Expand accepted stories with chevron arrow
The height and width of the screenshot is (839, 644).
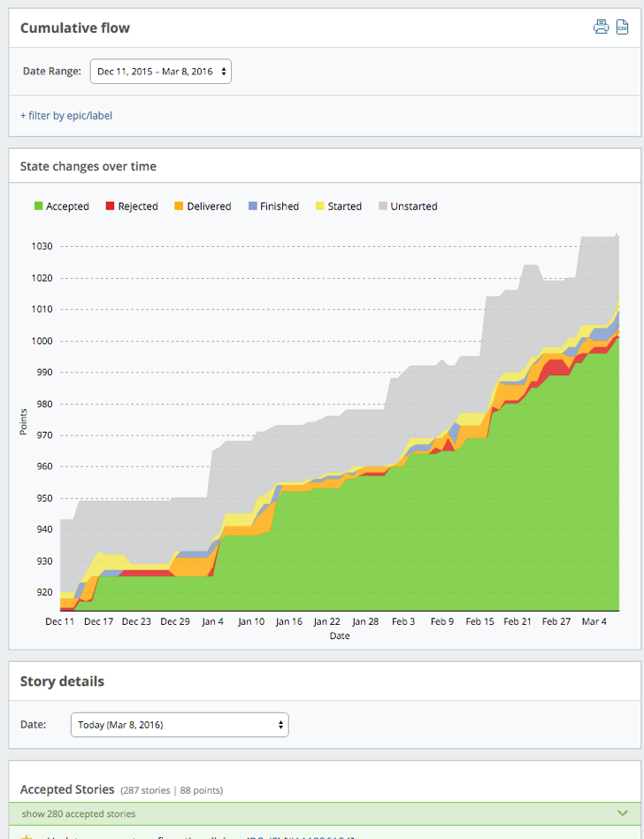[x=621, y=813]
